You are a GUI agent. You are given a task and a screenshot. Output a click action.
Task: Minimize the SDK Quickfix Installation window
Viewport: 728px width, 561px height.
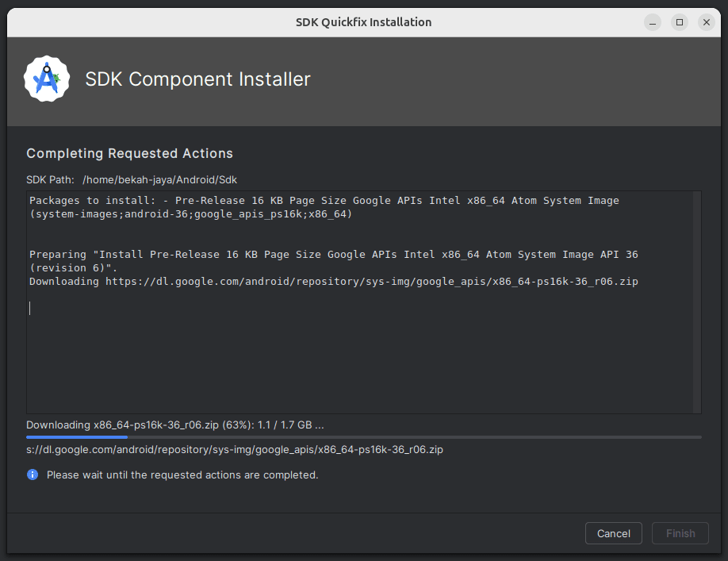point(653,22)
